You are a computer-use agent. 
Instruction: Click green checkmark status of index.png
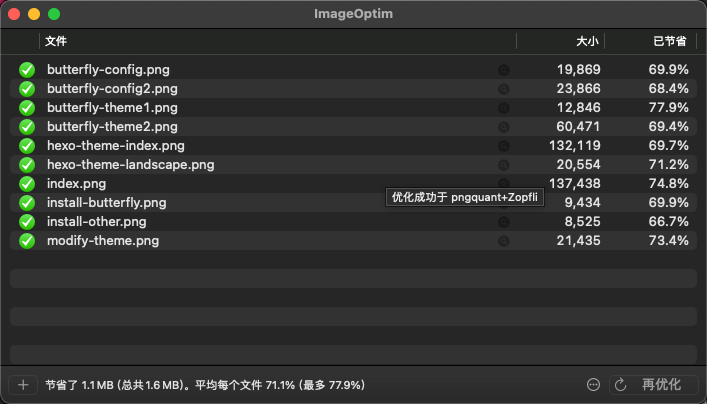(x=27, y=184)
